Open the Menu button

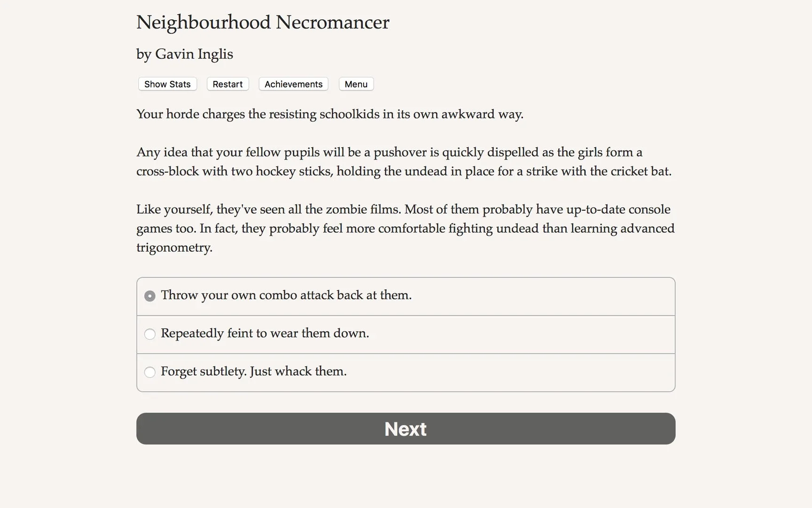[356, 84]
